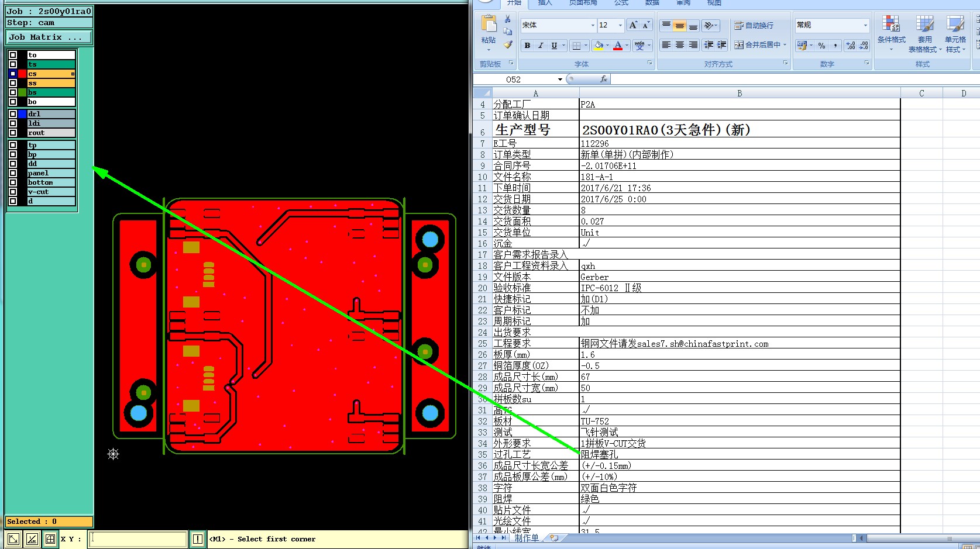
Task: Toggle the 'panel' layer checkbox
Action: (x=13, y=173)
